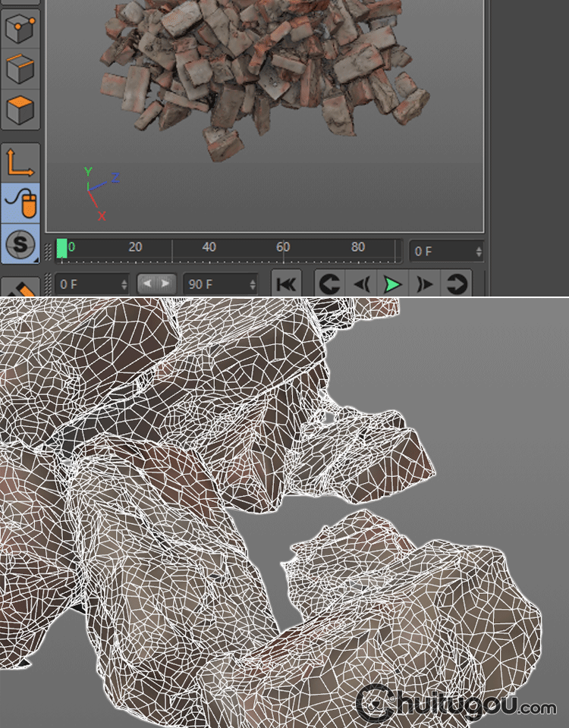Image resolution: width=569 pixels, height=728 pixels.
Task: Adjust end frame 90 F stepper arrows
Action: 253,284
